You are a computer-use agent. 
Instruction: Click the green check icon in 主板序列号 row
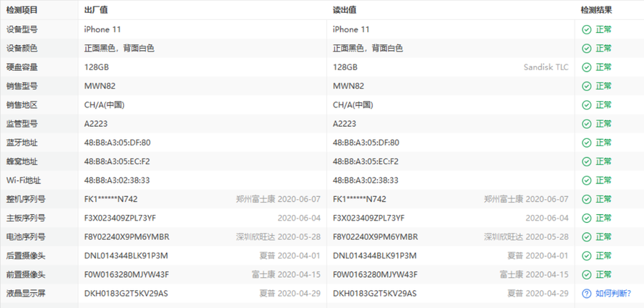587,218
